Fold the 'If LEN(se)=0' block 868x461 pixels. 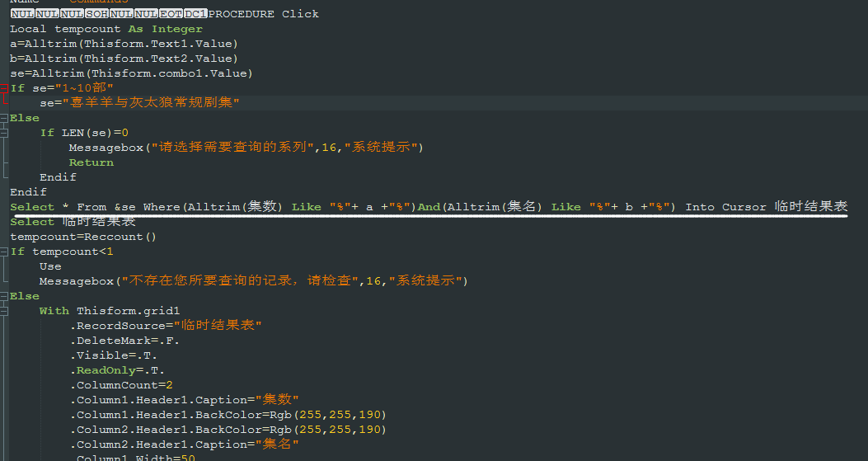click(x=3, y=133)
